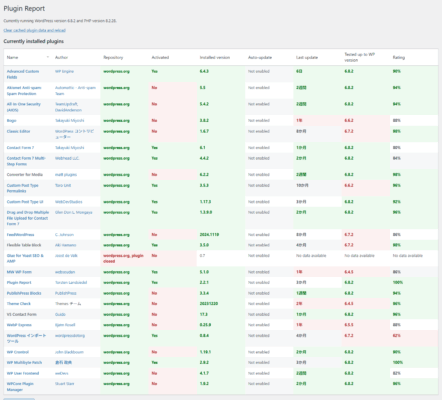Click installed version 6.4.3 for Advanced Custom Fields
Viewport: 442px width, 400px height.
[x=204, y=71]
